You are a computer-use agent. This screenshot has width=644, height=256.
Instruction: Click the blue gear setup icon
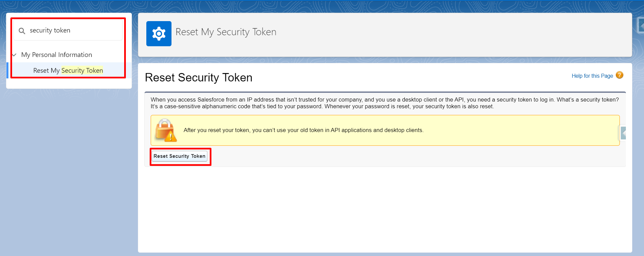[159, 34]
